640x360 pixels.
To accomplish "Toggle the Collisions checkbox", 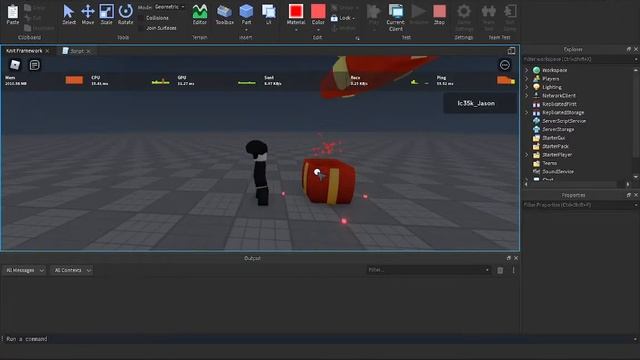I will (x=141, y=18).
